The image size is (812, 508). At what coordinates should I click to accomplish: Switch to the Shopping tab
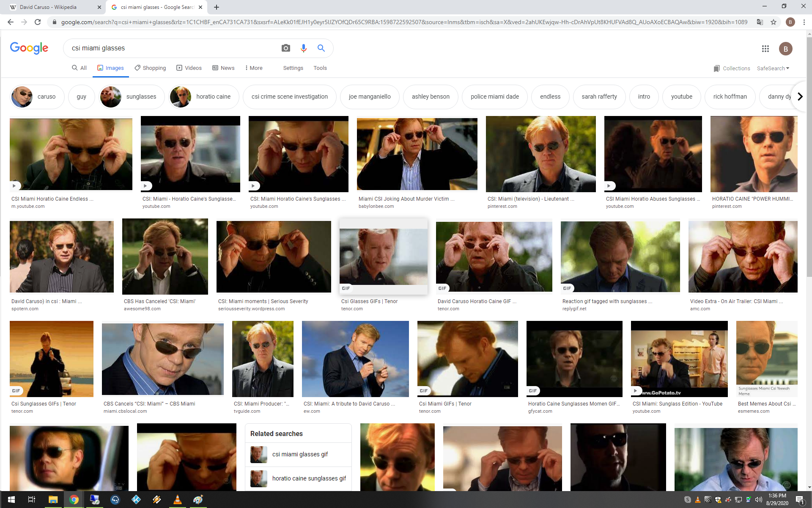click(150, 68)
